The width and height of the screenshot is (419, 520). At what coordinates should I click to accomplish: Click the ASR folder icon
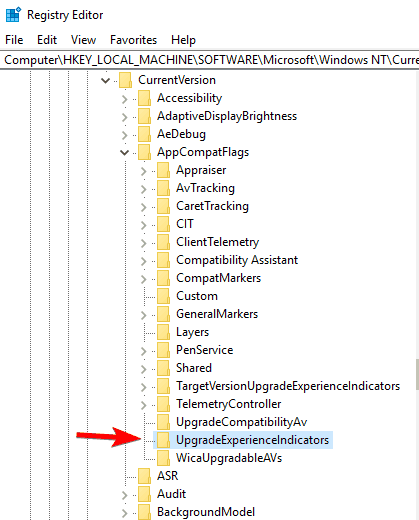coord(144,476)
